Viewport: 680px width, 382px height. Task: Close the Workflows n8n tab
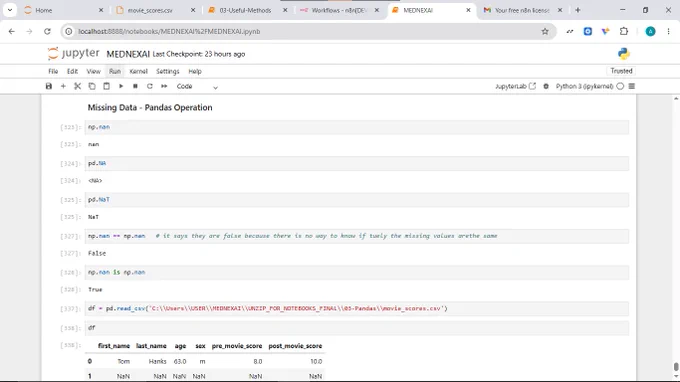click(x=377, y=10)
